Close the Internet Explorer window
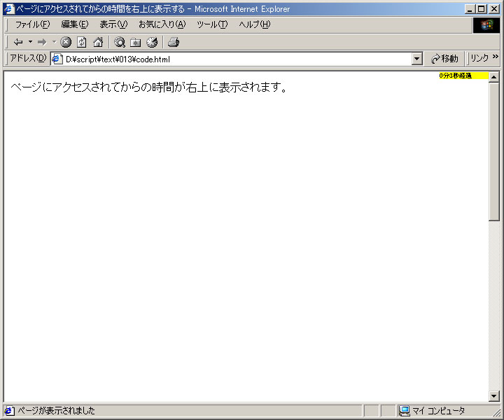The height and width of the screenshot is (420, 504). click(x=494, y=9)
